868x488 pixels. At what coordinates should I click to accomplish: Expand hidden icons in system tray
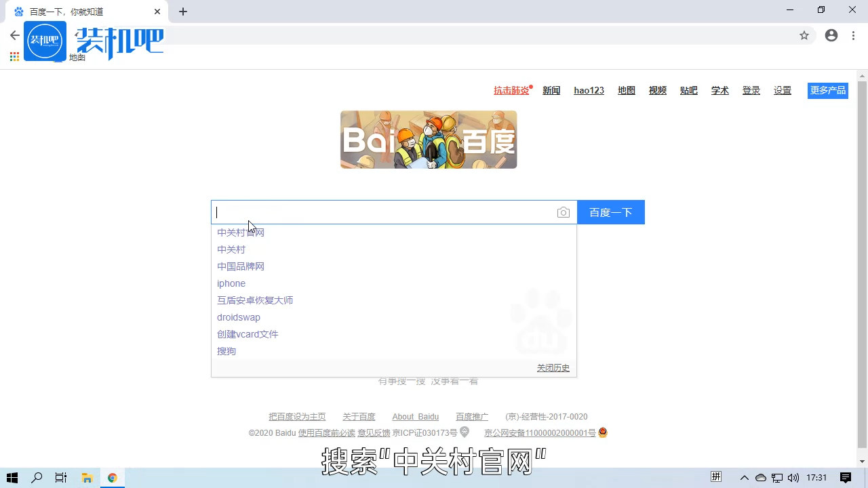point(745,478)
